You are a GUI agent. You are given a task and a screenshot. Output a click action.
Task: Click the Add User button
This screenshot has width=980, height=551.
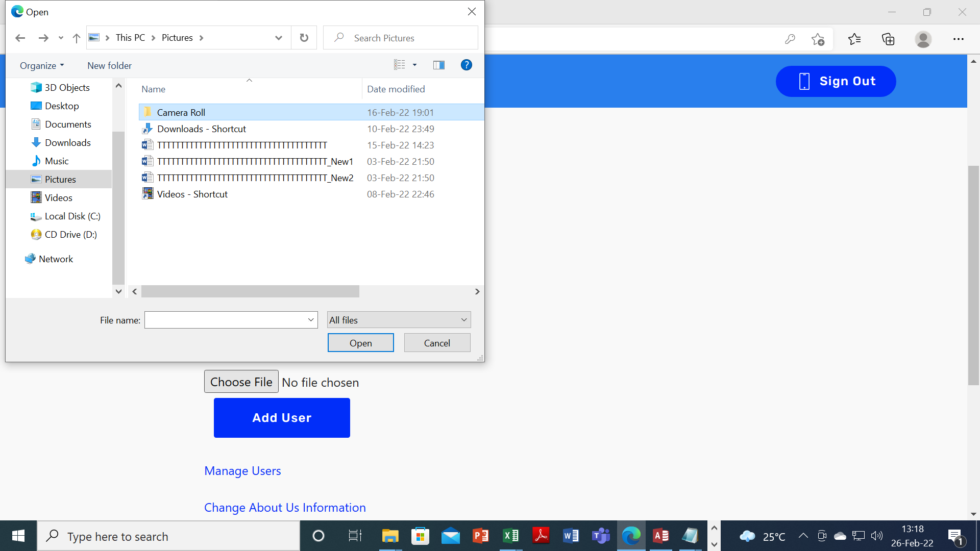282,417
